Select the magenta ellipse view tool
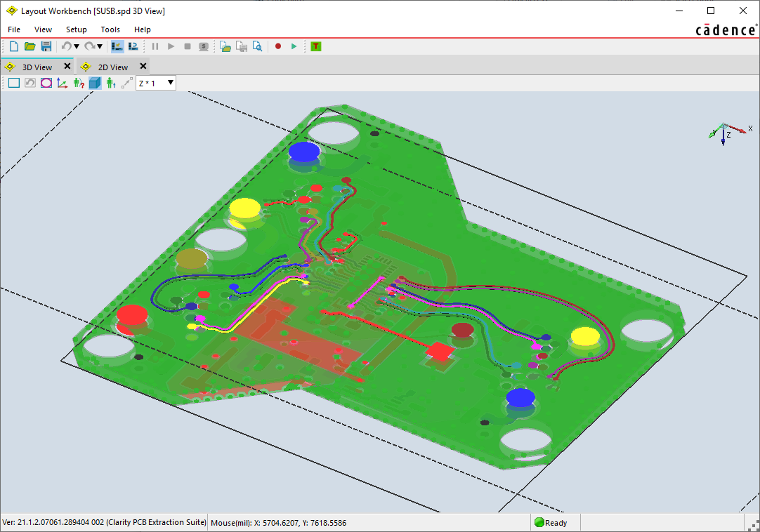This screenshot has width=760, height=532. (46, 83)
